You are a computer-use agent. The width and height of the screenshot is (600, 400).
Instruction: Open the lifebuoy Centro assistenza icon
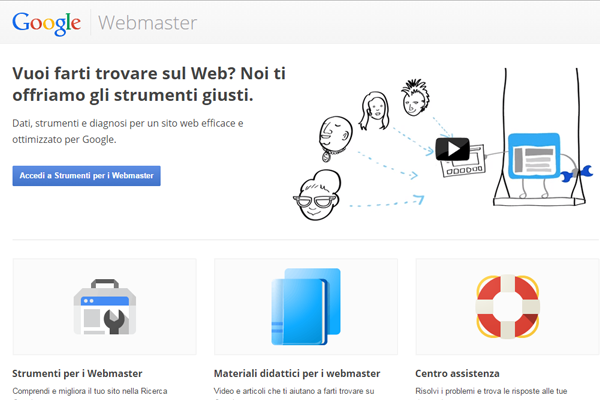(x=508, y=307)
